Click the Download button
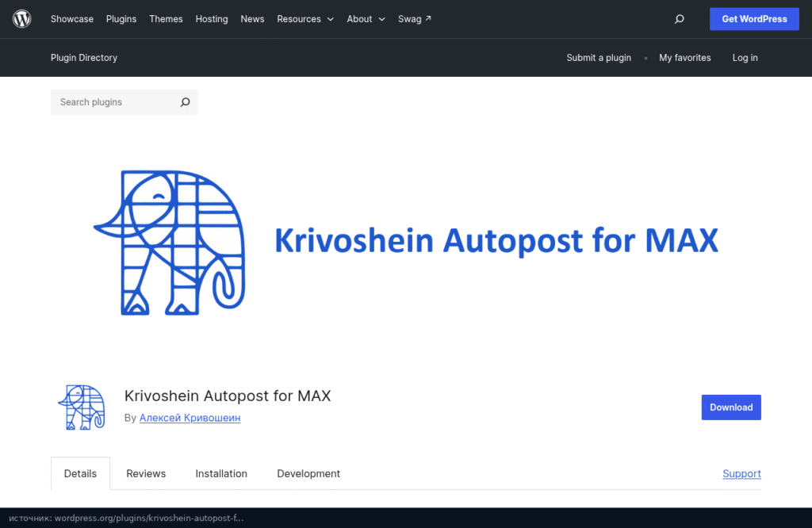The width and height of the screenshot is (812, 528). (x=731, y=407)
